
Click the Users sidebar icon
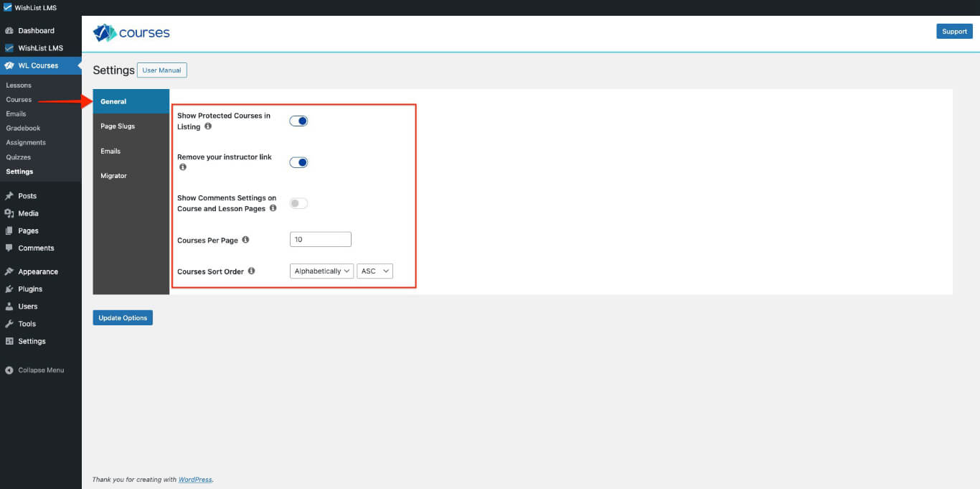tap(9, 306)
